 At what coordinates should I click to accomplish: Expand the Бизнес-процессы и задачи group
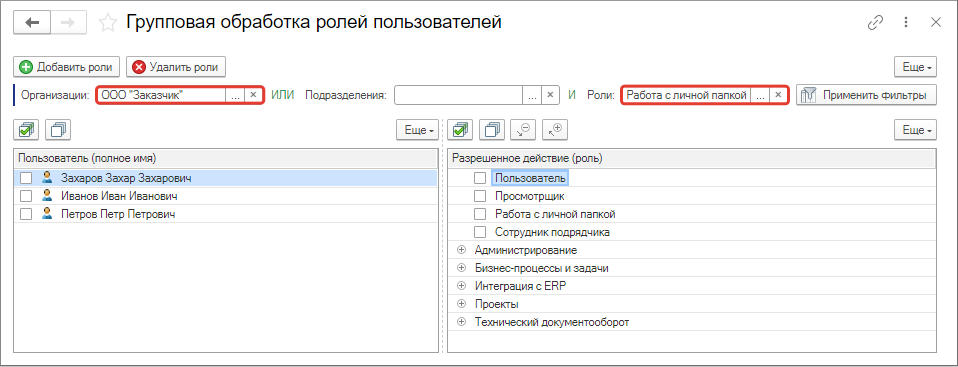click(461, 267)
